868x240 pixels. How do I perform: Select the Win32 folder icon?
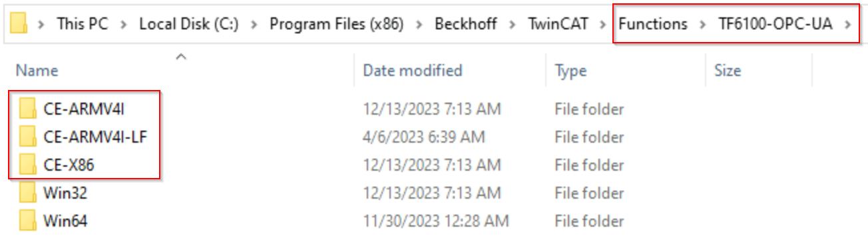click(x=27, y=193)
